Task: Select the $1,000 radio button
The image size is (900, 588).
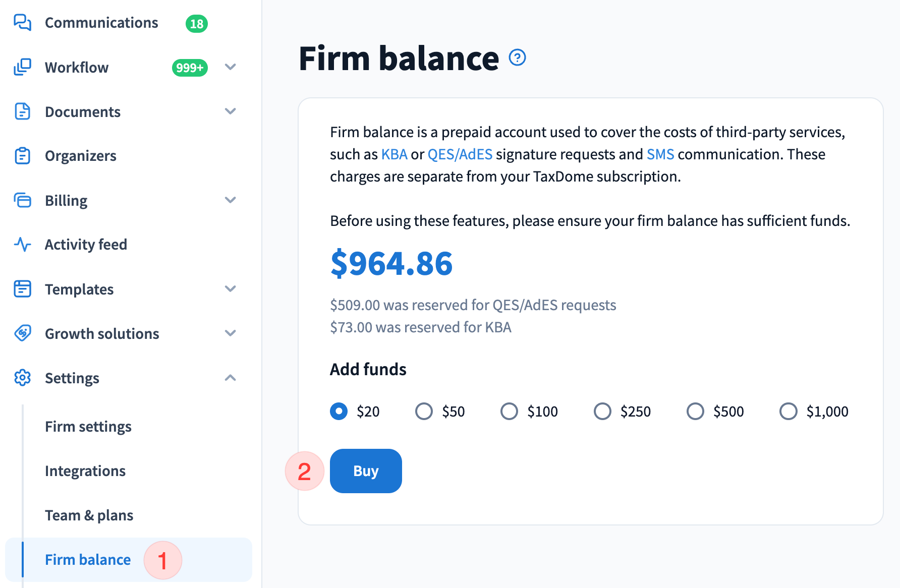Action: pyautogui.click(x=788, y=411)
